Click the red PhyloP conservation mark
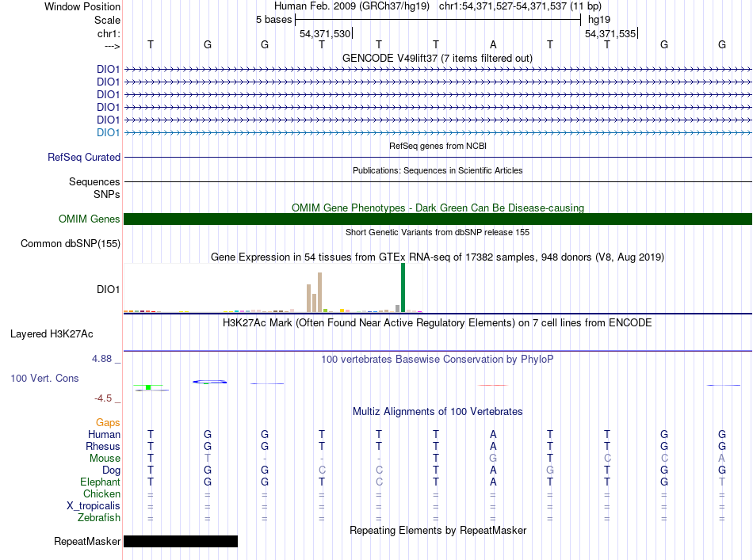Screen dimensions: 753x560 [493, 385]
